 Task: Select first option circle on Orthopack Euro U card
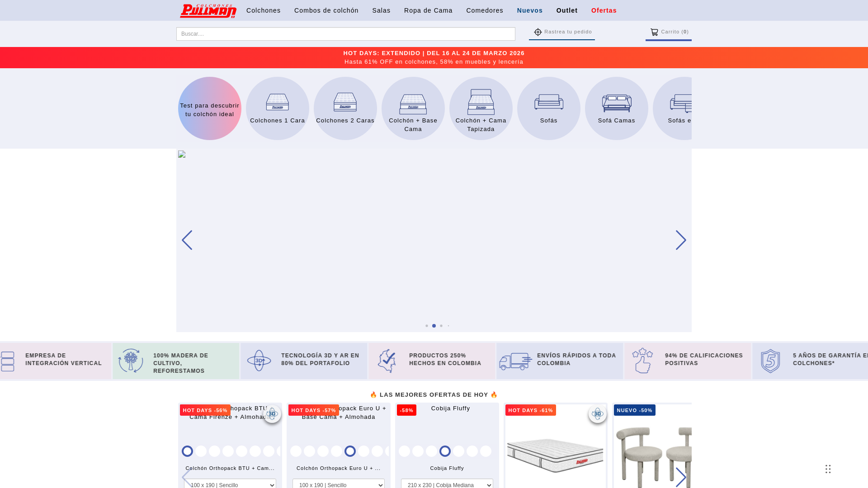point(296,451)
